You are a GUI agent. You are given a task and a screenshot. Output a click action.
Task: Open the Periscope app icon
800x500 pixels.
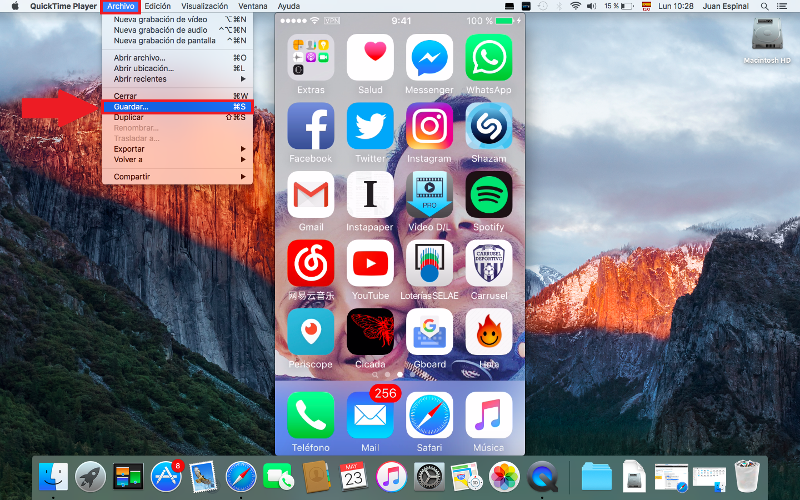coord(311,332)
